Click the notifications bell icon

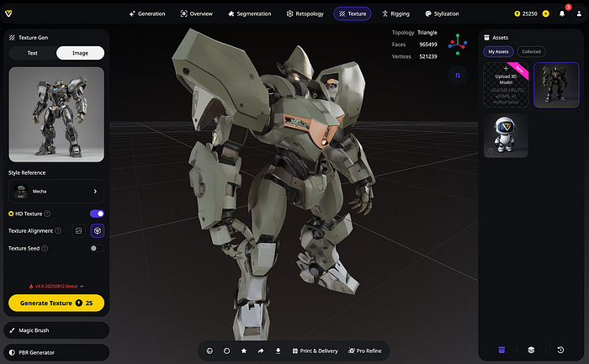pyautogui.click(x=562, y=13)
